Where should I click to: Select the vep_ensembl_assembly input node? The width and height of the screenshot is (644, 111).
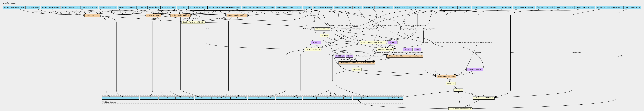(x=323, y=7)
